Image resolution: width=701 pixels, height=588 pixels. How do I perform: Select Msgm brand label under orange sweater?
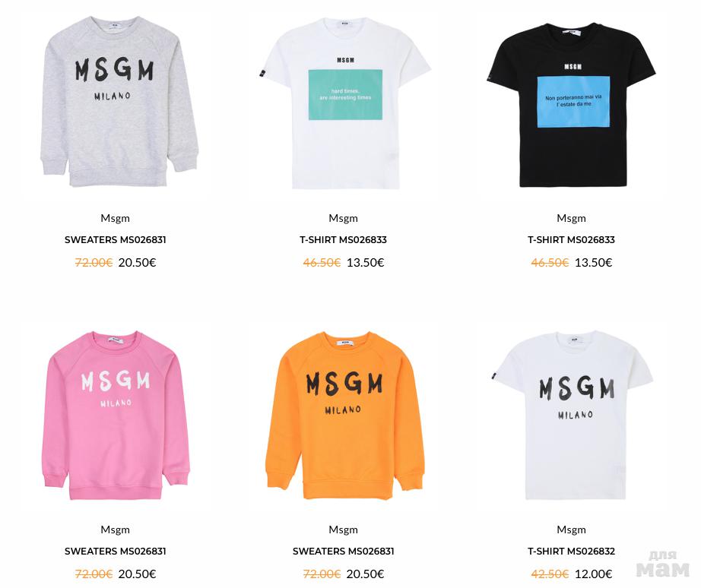tap(344, 530)
